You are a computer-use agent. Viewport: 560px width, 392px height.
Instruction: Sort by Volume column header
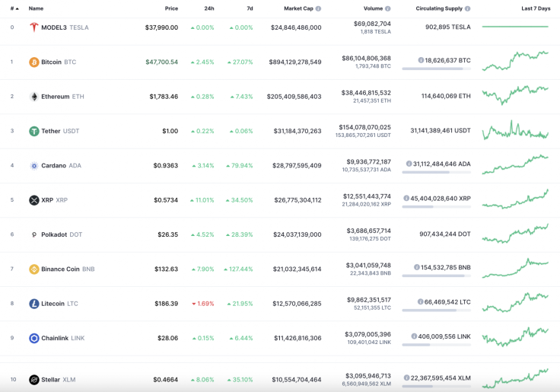tap(374, 8)
